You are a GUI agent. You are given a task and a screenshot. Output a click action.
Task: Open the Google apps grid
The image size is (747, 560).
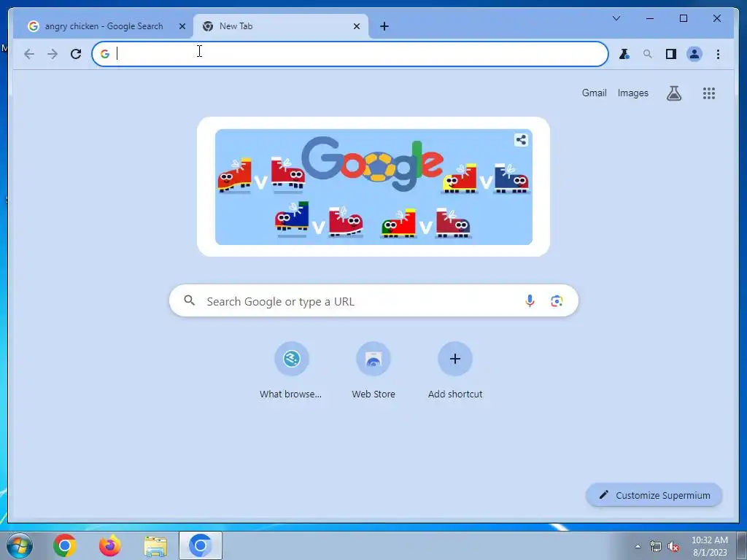coord(709,93)
